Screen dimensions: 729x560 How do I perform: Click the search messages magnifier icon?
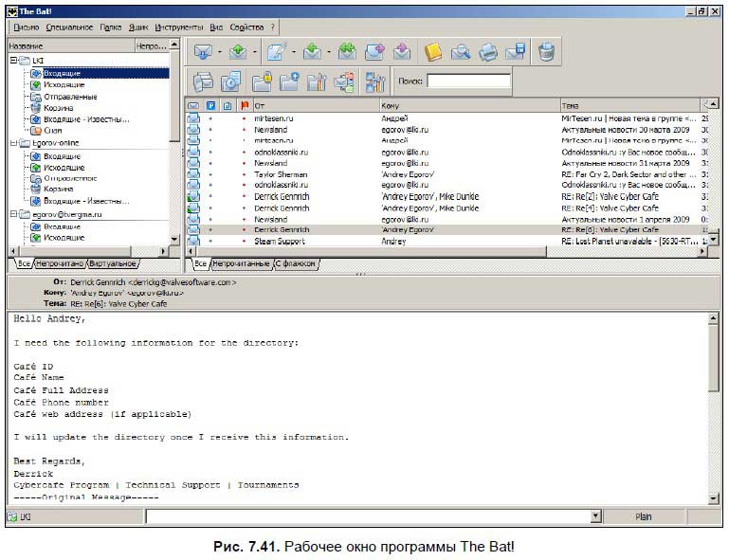pyautogui.click(x=461, y=51)
